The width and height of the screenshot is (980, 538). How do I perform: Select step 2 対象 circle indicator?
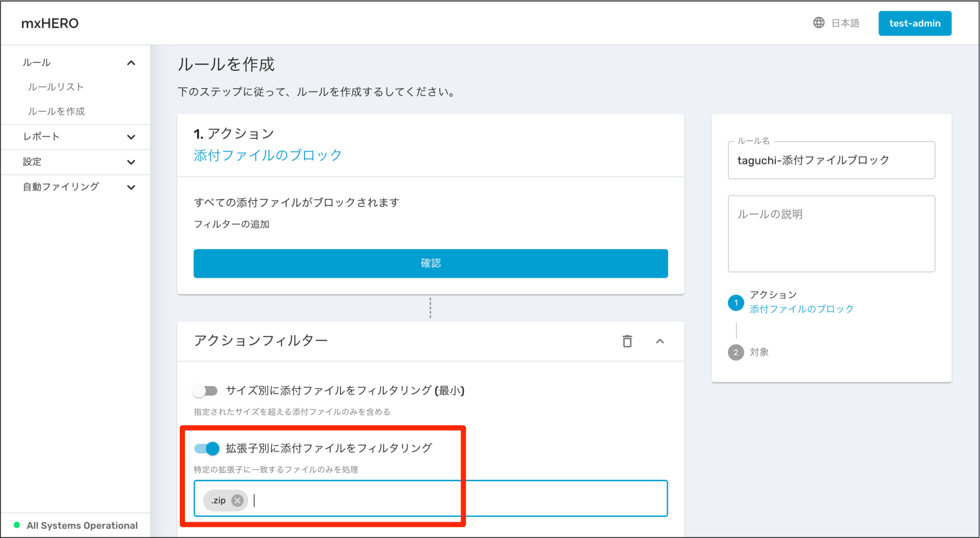tap(736, 352)
